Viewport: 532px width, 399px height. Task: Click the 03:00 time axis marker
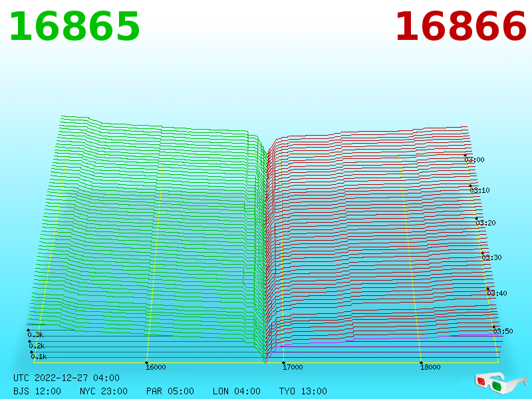[x=475, y=160]
